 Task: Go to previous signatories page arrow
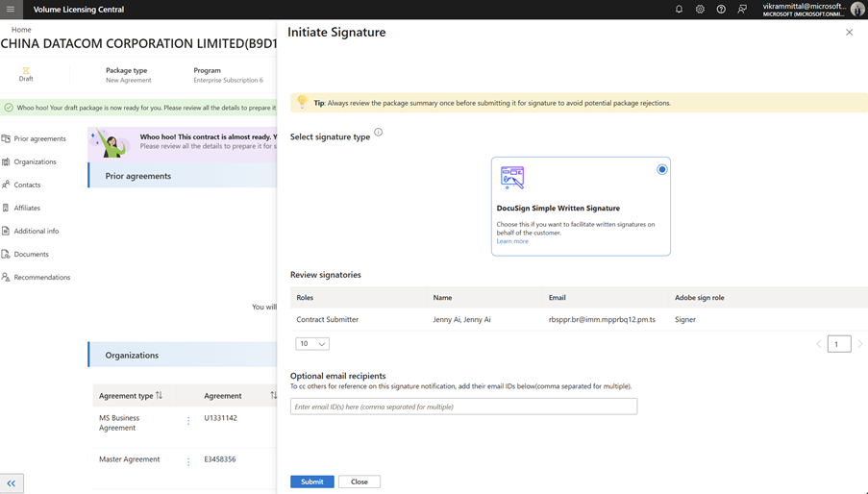click(818, 343)
